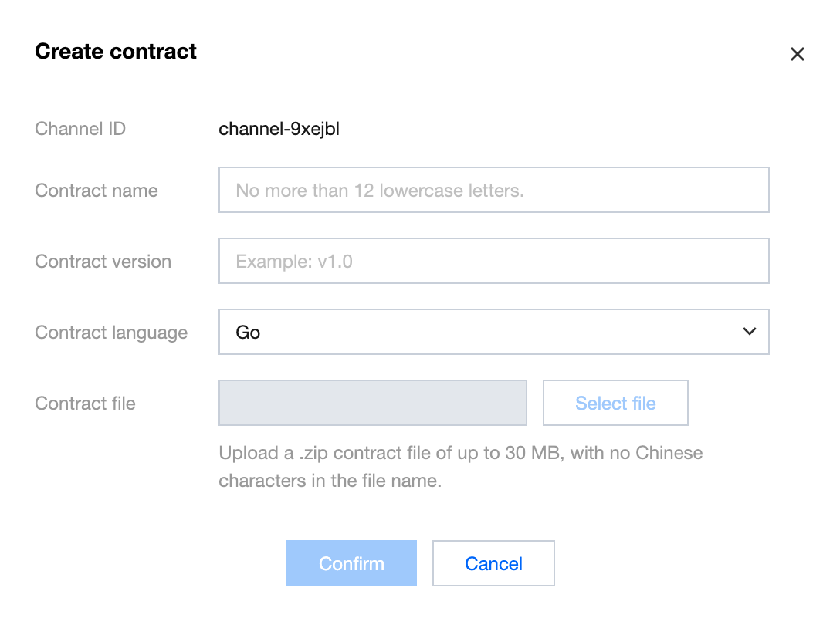Click the Channel ID label
Image resolution: width=840 pixels, height=625 pixels.
click(x=80, y=129)
